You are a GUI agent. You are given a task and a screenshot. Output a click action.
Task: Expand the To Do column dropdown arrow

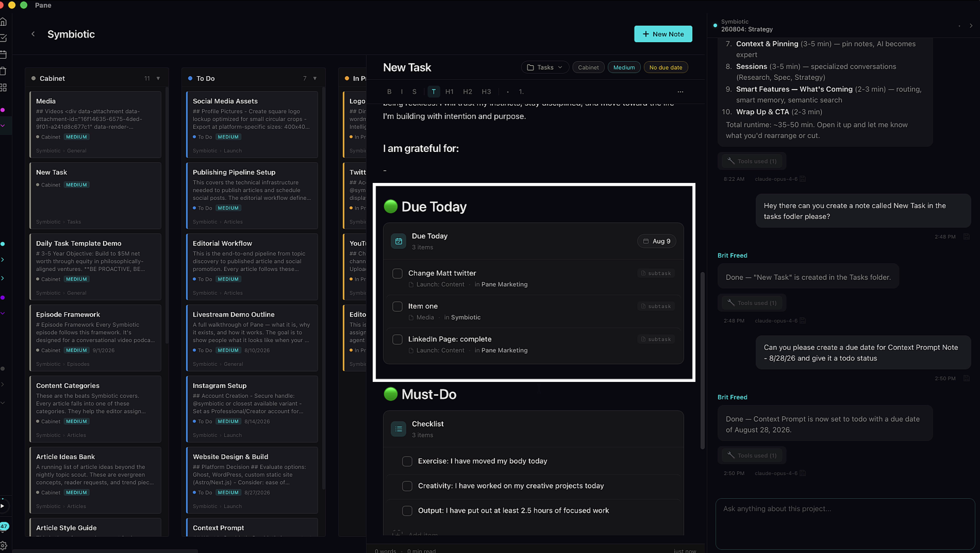click(x=315, y=78)
